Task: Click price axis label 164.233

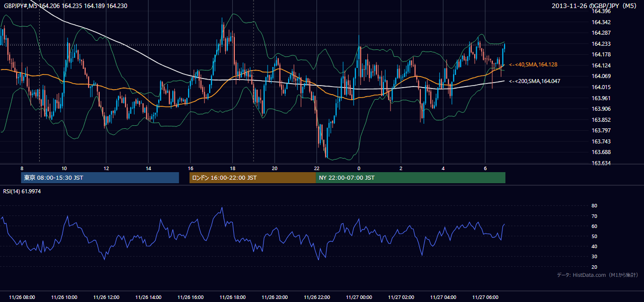Action: coord(601,44)
